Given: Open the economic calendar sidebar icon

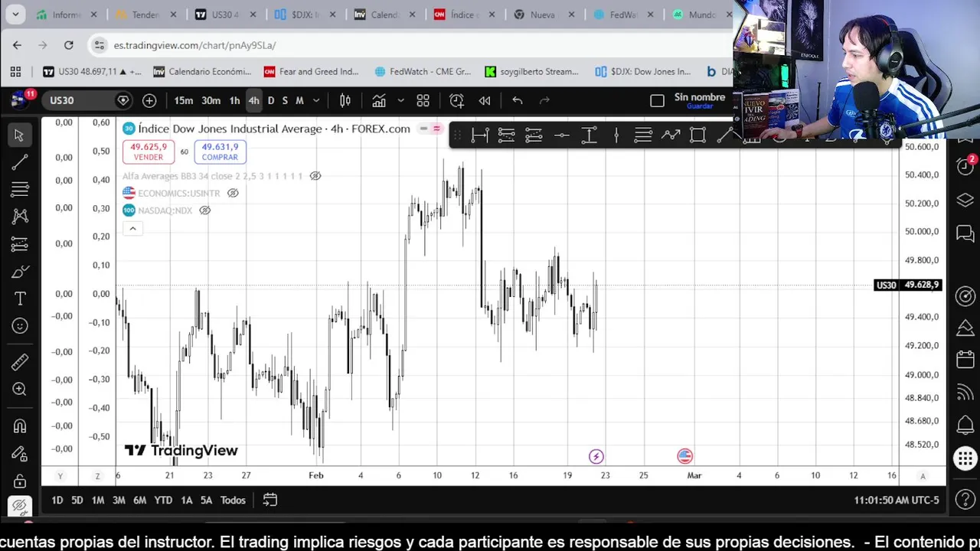Looking at the screenshot, I should pos(965,360).
